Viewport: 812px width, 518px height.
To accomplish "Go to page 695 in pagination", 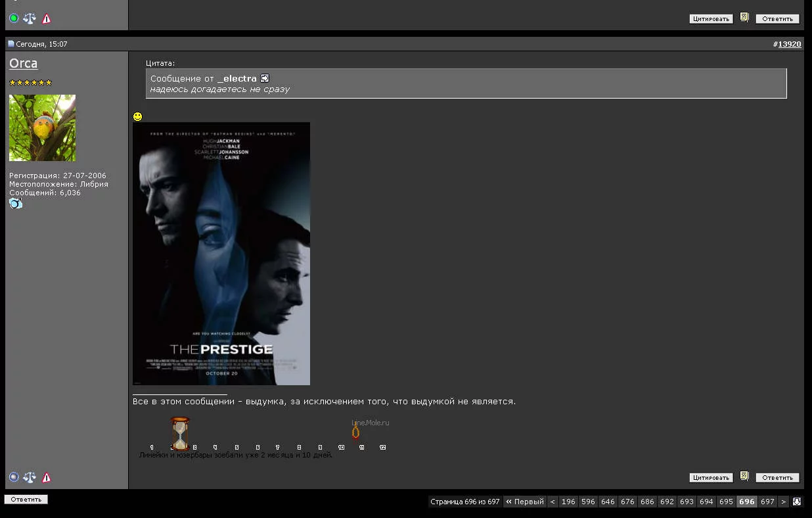I will point(726,502).
